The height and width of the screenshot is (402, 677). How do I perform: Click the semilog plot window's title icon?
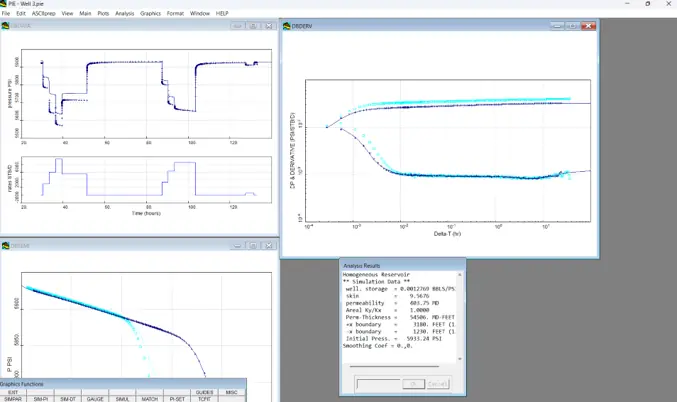click(x=5, y=246)
